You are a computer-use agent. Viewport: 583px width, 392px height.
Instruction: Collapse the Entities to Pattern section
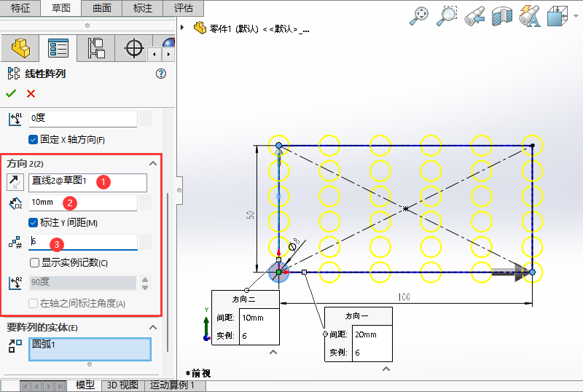(153, 327)
